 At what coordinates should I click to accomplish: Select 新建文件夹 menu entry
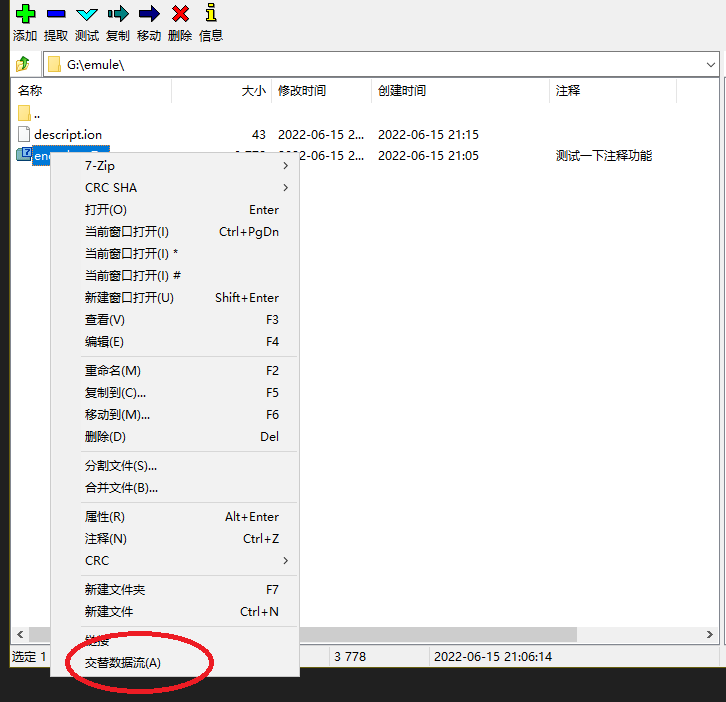point(175,589)
